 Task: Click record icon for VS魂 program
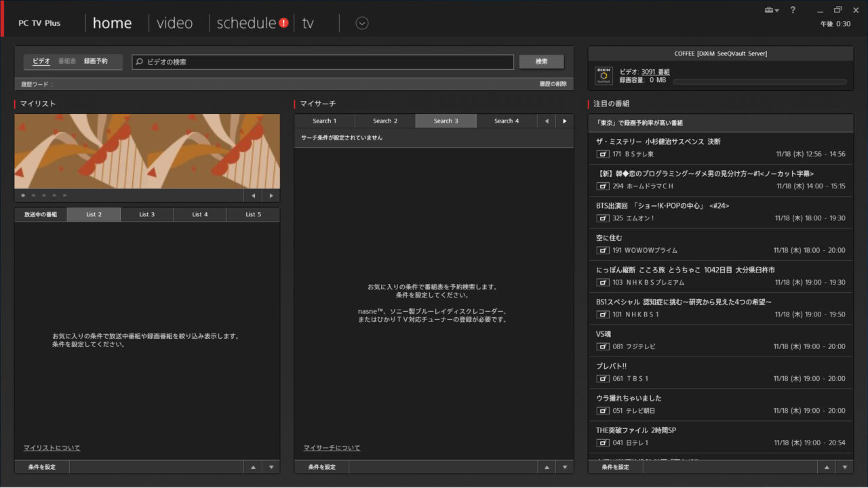click(x=602, y=346)
